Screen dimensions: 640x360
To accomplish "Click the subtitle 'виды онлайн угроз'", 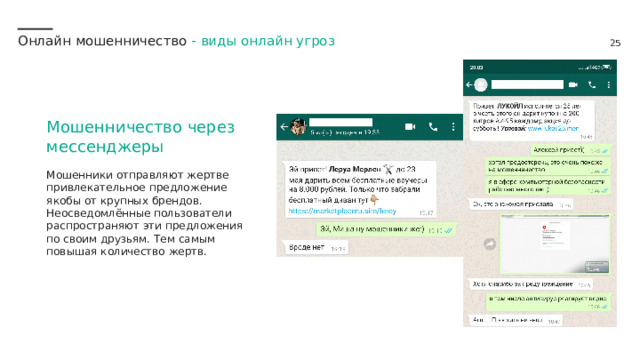I will (268, 41).
